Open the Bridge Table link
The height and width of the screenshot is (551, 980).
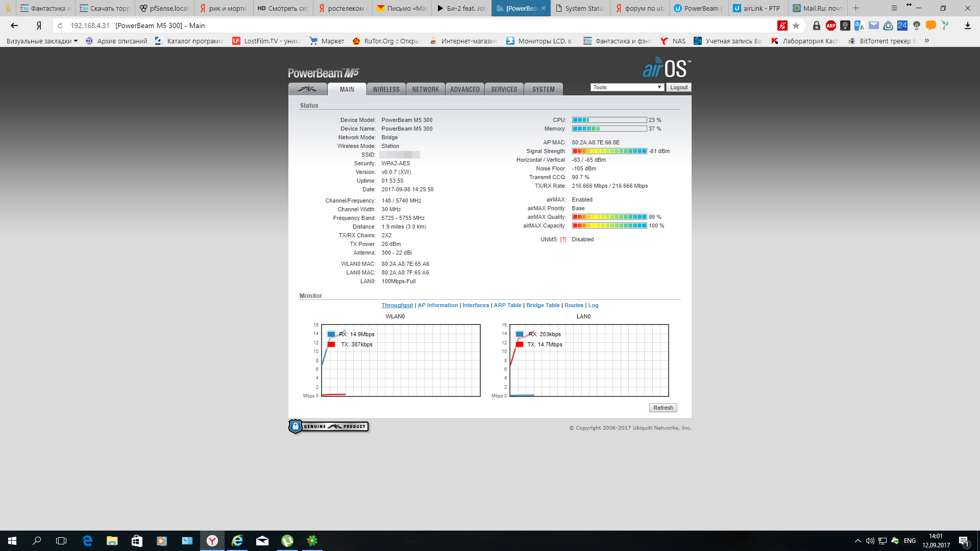click(543, 305)
